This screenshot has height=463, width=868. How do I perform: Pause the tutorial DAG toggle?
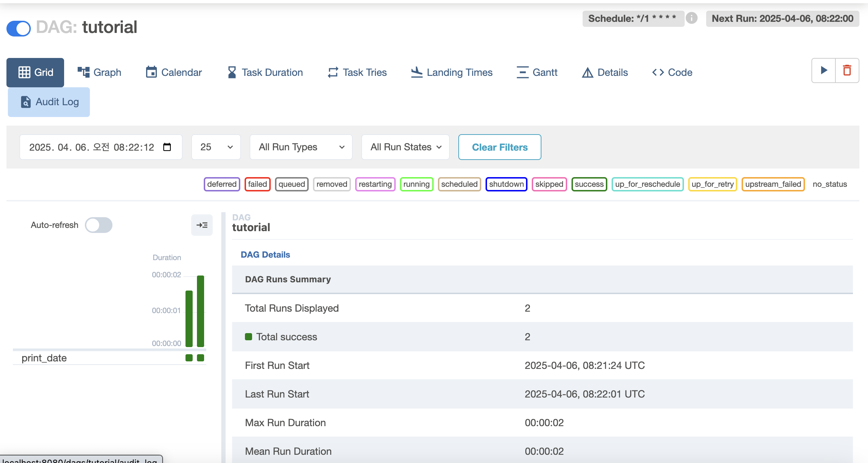click(x=19, y=28)
